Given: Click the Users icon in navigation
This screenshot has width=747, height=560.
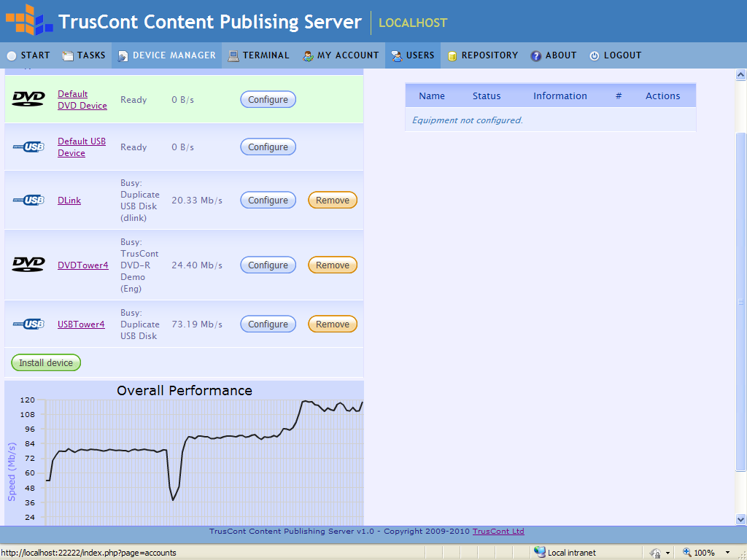Looking at the screenshot, I should point(396,55).
